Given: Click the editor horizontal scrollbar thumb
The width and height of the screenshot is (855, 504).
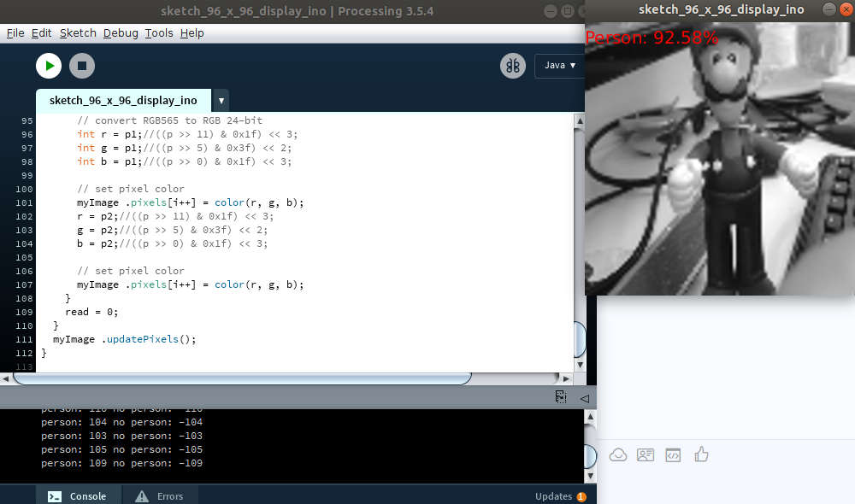Looking at the screenshot, I should click(242, 378).
